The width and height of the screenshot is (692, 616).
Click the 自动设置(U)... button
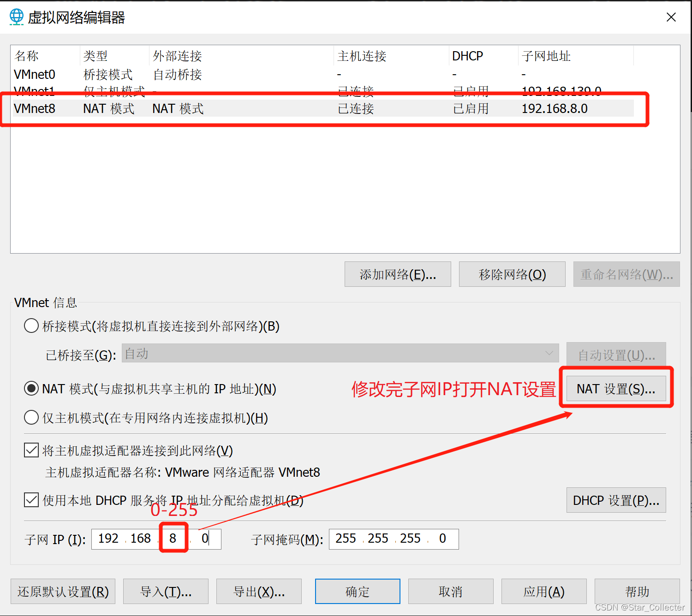616,355
